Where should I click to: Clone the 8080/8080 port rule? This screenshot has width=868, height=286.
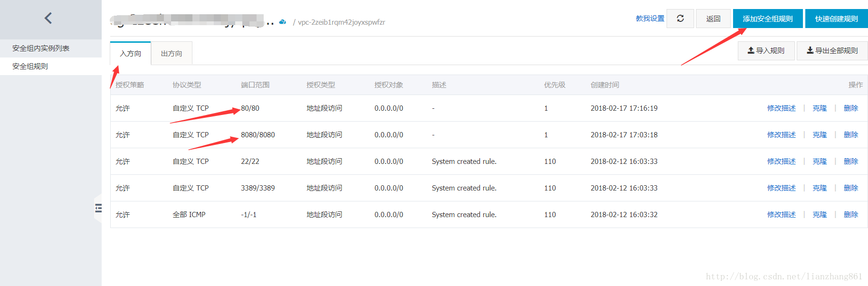tap(820, 134)
